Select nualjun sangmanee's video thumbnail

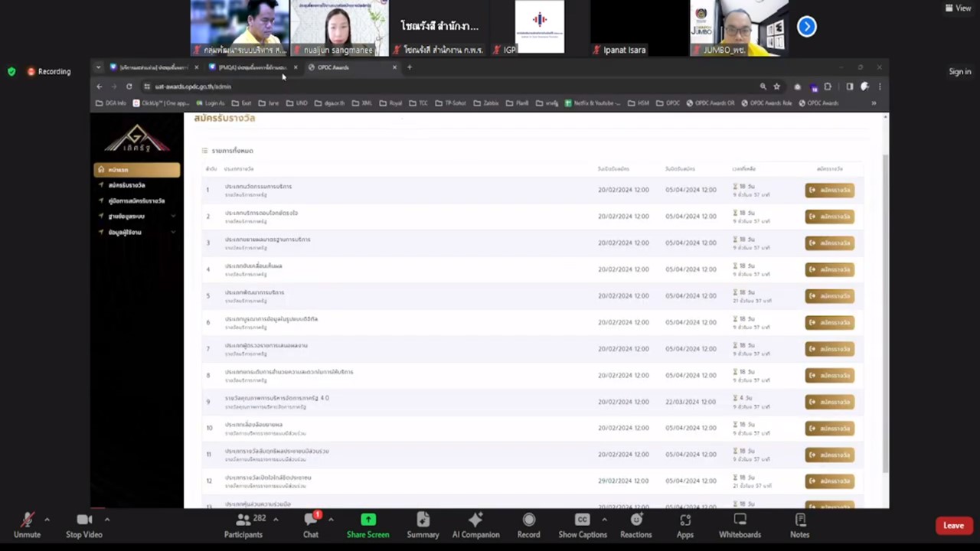[338, 28]
